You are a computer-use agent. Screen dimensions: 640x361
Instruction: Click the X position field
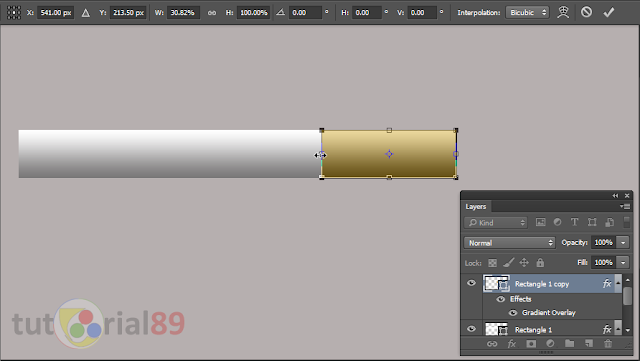[x=56, y=13]
